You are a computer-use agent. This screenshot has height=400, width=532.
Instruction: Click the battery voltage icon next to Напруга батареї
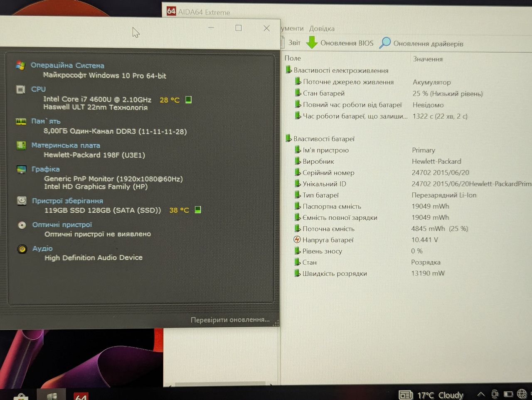pyautogui.click(x=297, y=240)
